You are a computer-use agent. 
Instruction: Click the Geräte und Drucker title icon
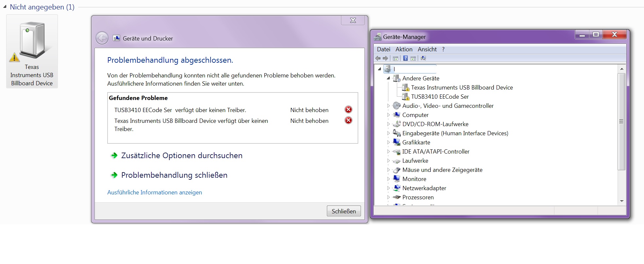(x=116, y=38)
